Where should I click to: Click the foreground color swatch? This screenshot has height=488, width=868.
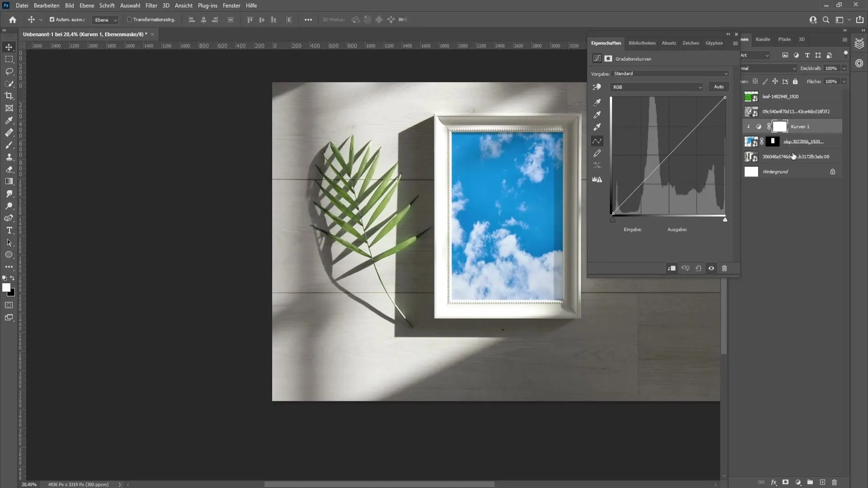coord(6,287)
